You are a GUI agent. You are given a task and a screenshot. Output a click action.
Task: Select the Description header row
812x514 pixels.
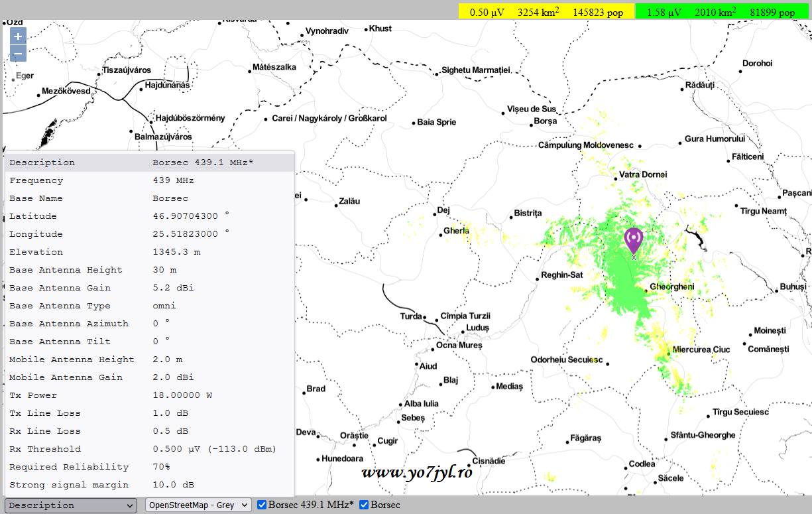coord(150,162)
